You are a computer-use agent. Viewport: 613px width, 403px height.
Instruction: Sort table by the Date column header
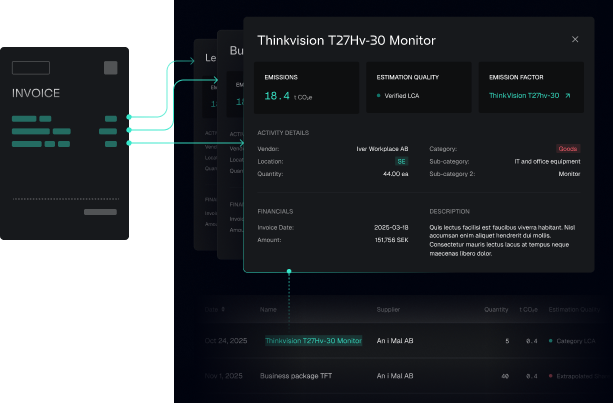(x=215, y=309)
